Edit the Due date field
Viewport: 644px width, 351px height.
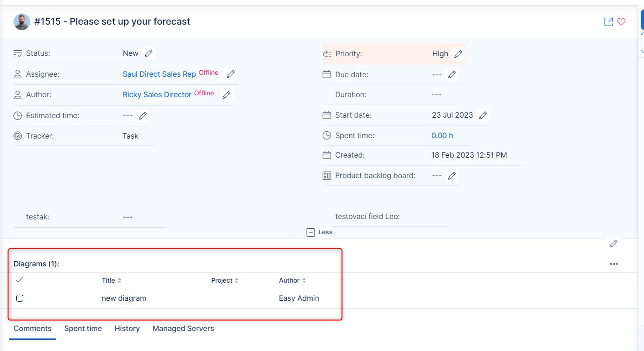click(x=451, y=74)
